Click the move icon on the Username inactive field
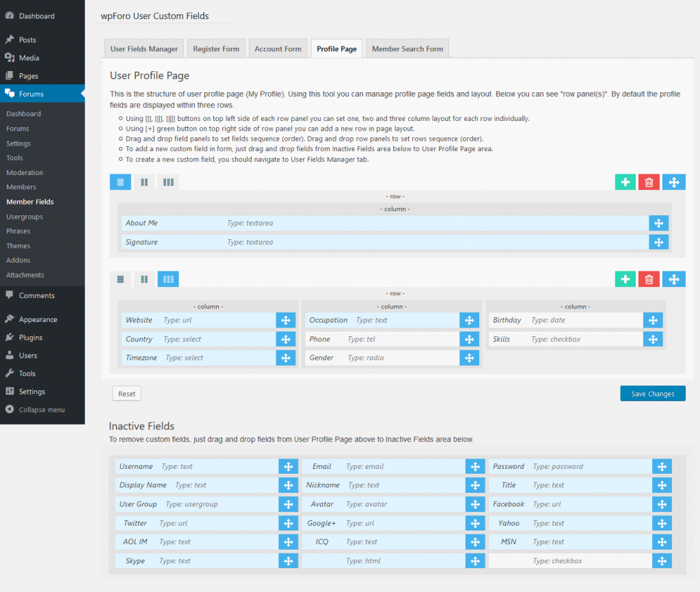 (288, 466)
